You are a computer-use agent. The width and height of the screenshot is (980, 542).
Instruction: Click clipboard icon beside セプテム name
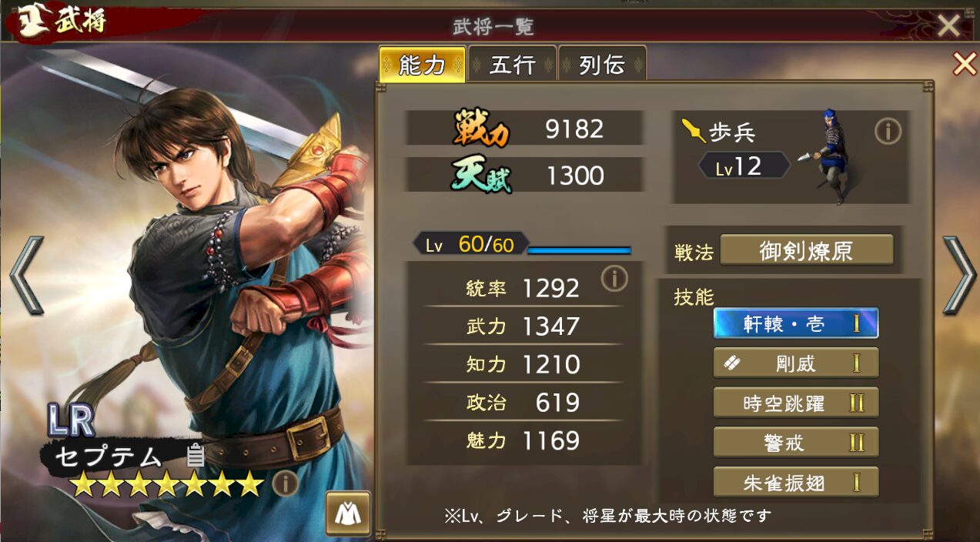click(196, 456)
